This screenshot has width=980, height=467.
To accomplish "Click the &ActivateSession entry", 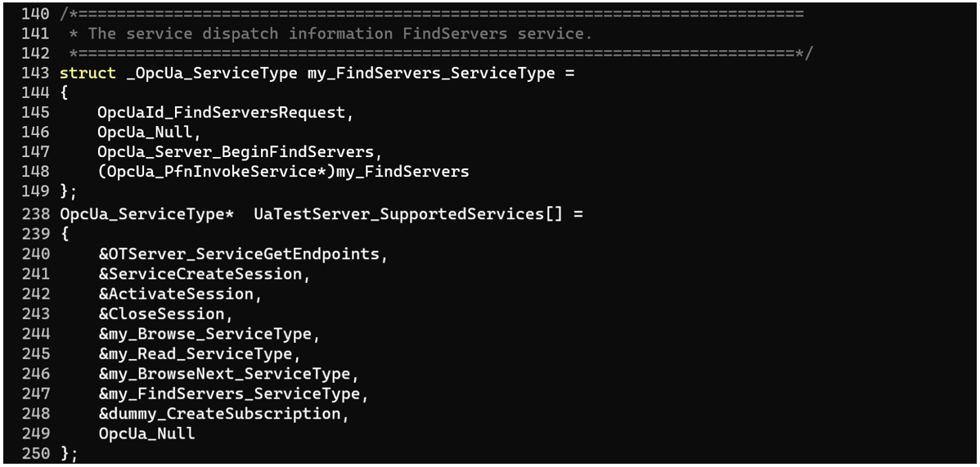I will (x=181, y=294).
